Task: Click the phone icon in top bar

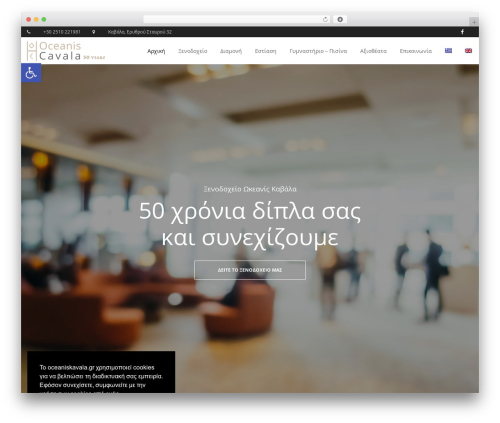Action: (29, 32)
